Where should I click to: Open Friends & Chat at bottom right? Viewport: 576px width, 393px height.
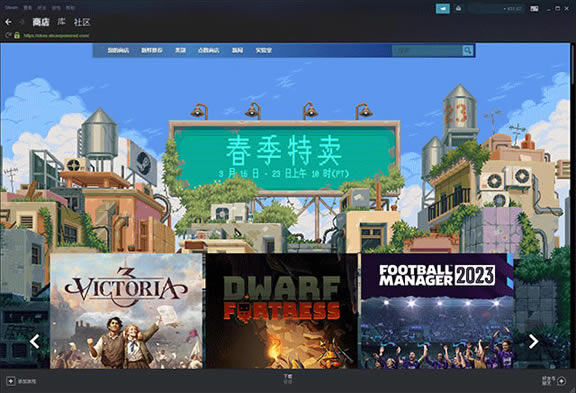(x=547, y=381)
